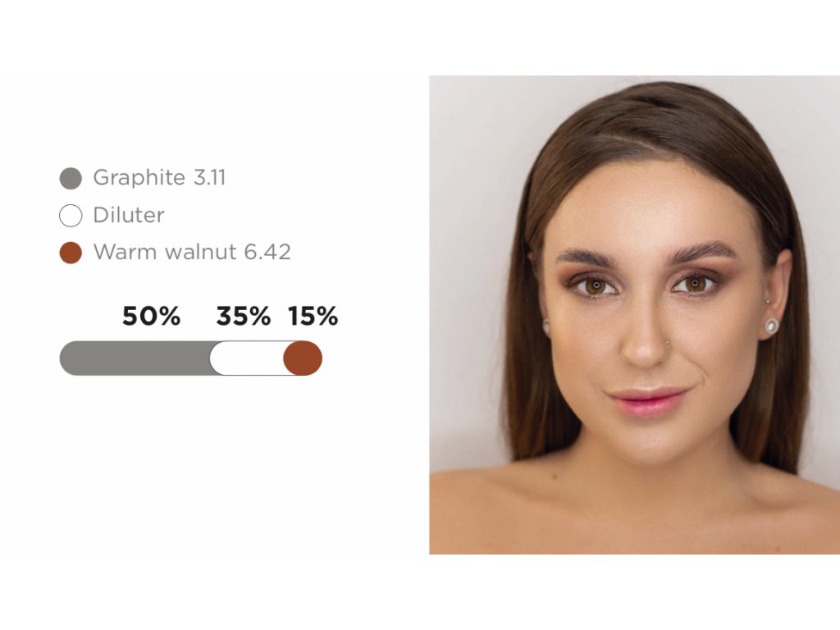Select the 35% percentage label

coord(243,316)
